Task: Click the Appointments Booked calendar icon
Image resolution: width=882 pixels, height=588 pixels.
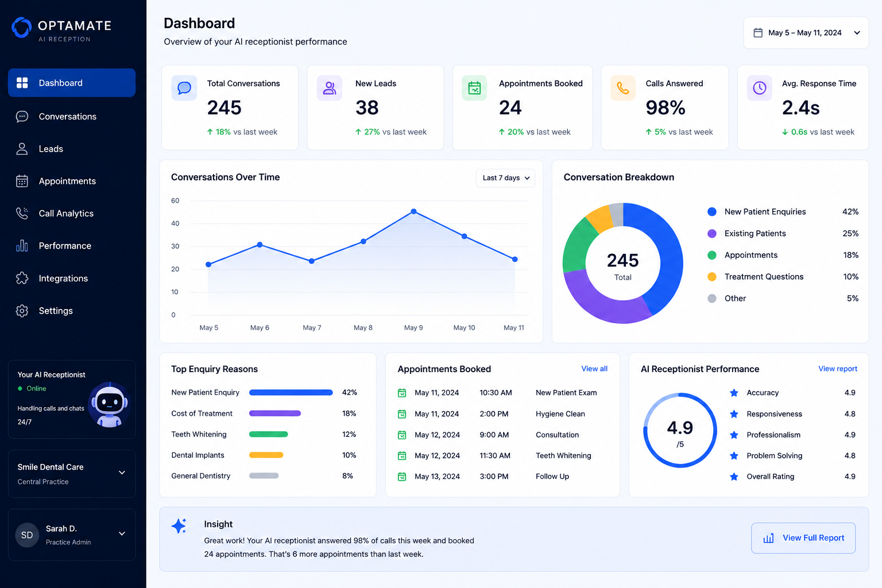Action: pyautogui.click(x=474, y=88)
